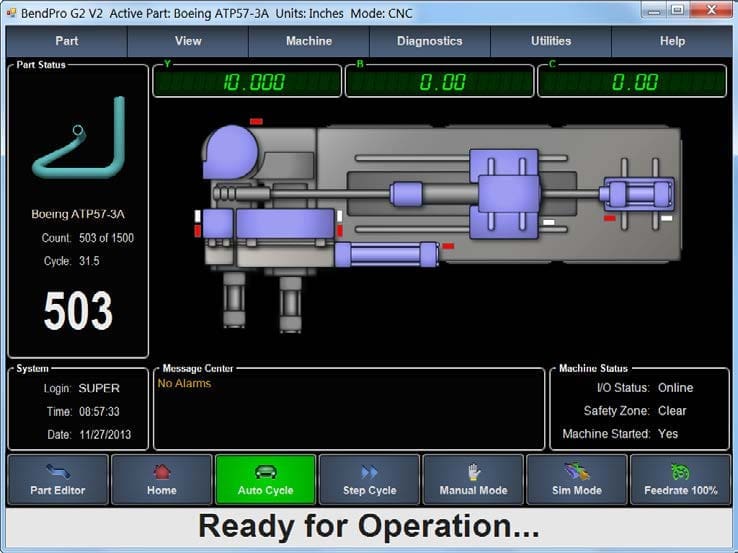Click the collet cylinder at the right end
The width and height of the screenshot is (738, 553).
point(638,193)
